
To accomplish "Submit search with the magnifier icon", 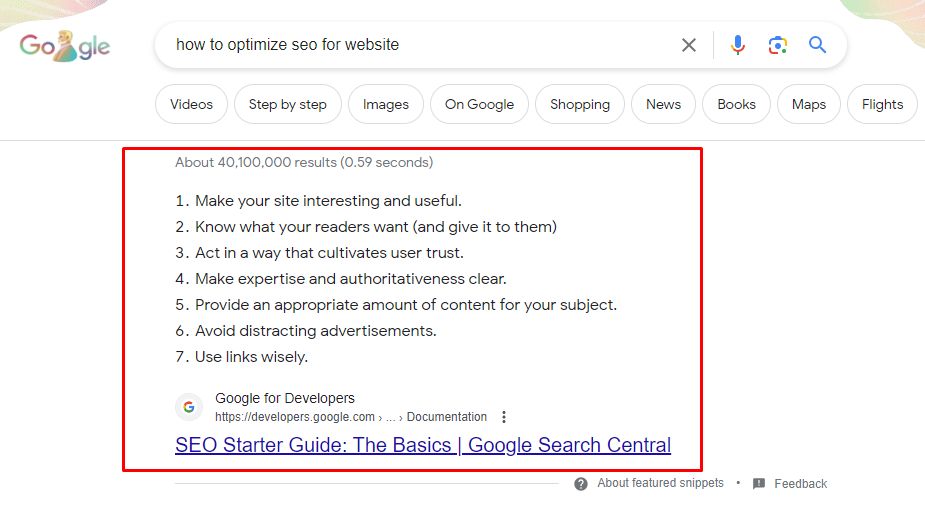I will tap(817, 45).
